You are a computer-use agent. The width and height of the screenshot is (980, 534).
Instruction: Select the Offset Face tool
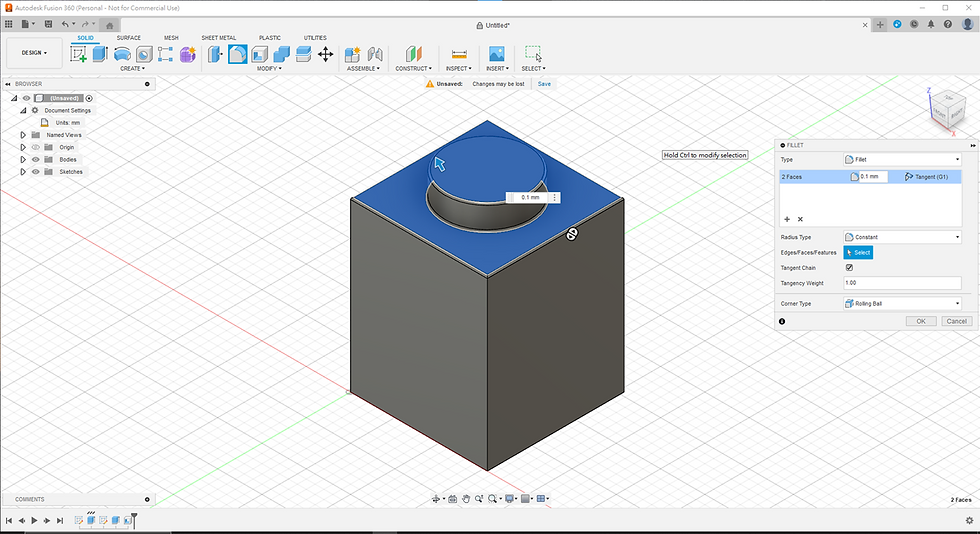click(x=304, y=54)
